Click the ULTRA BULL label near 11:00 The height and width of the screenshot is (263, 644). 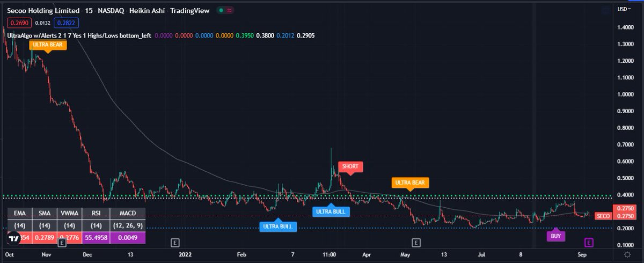331,211
